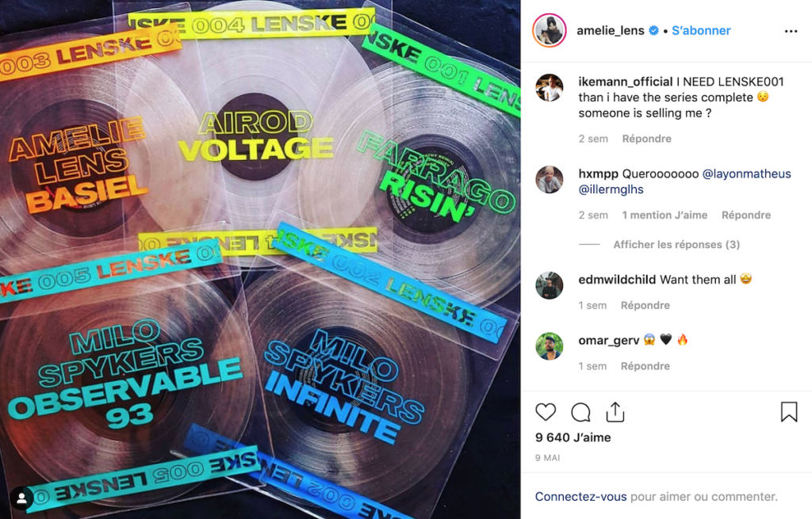Expand Afficher les réponses (3)

[x=676, y=244]
